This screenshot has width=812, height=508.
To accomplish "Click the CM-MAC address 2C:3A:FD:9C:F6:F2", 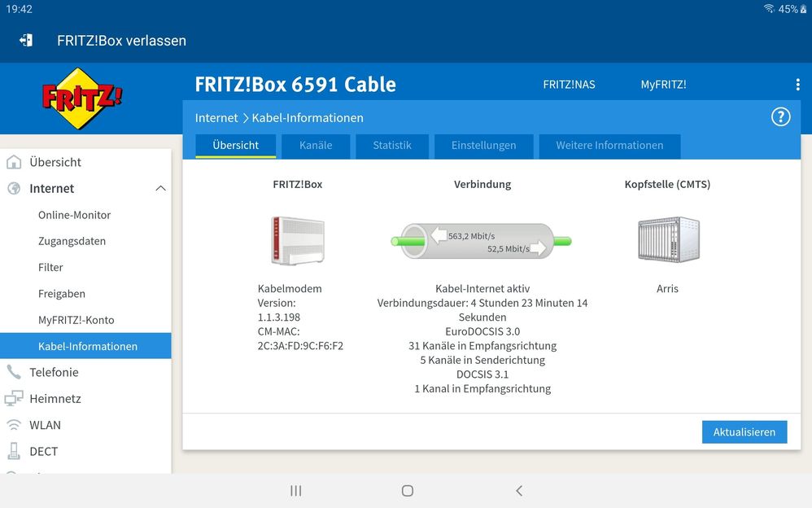I will (x=300, y=346).
